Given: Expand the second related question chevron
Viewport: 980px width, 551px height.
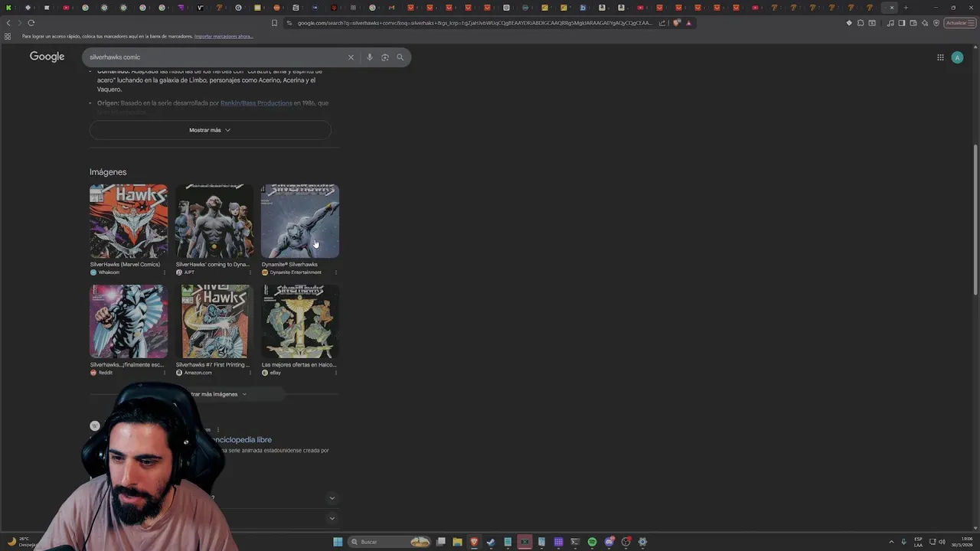Looking at the screenshot, I should pyautogui.click(x=332, y=518).
